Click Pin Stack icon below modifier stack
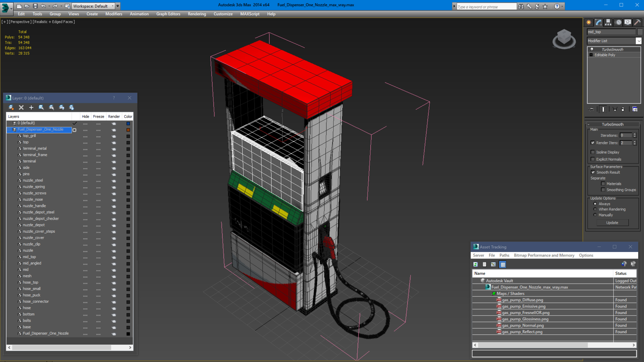The width and height of the screenshot is (644, 362). 591,109
